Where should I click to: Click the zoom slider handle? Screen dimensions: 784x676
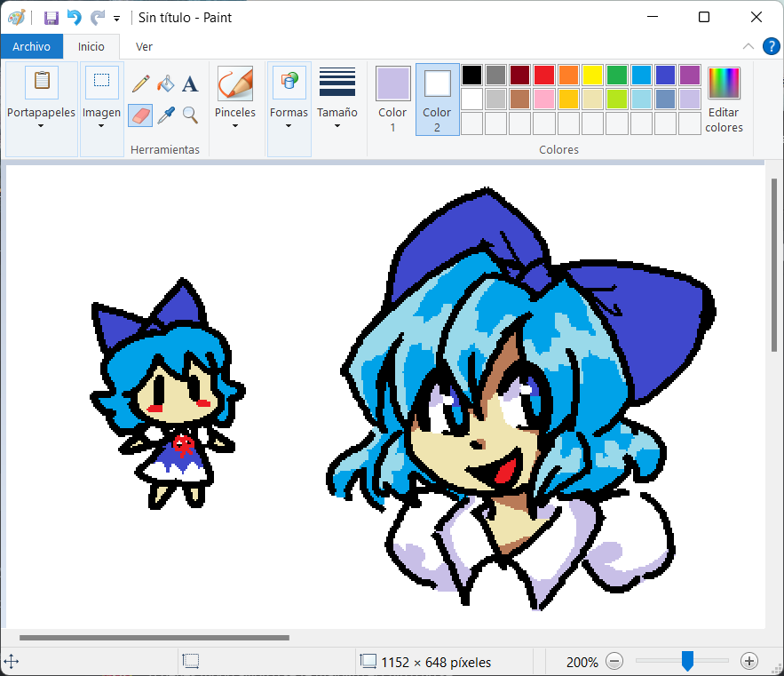point(687,661)
